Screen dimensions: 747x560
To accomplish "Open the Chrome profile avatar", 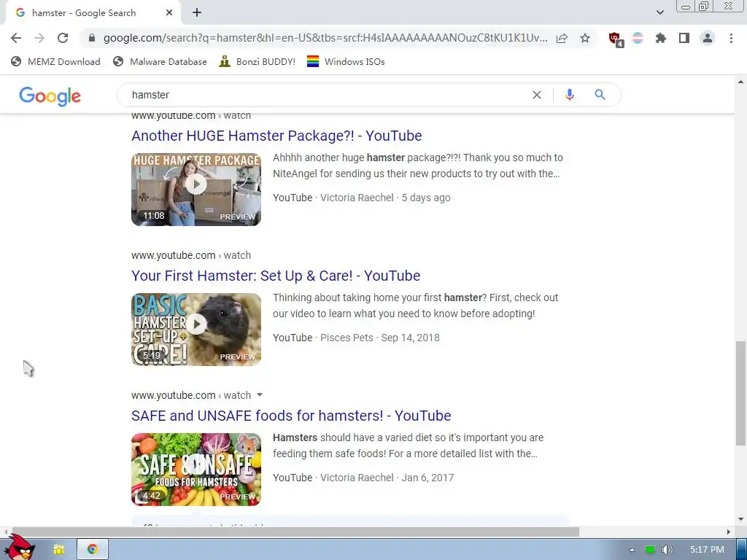I will click(708, 38).
